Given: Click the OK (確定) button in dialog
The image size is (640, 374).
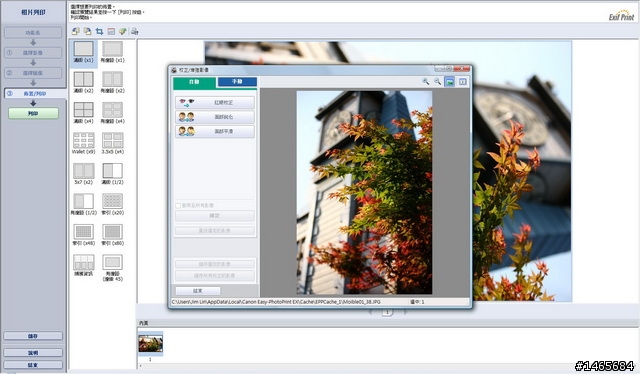Looking at the screenshot, I should click(x=215, y=216).
